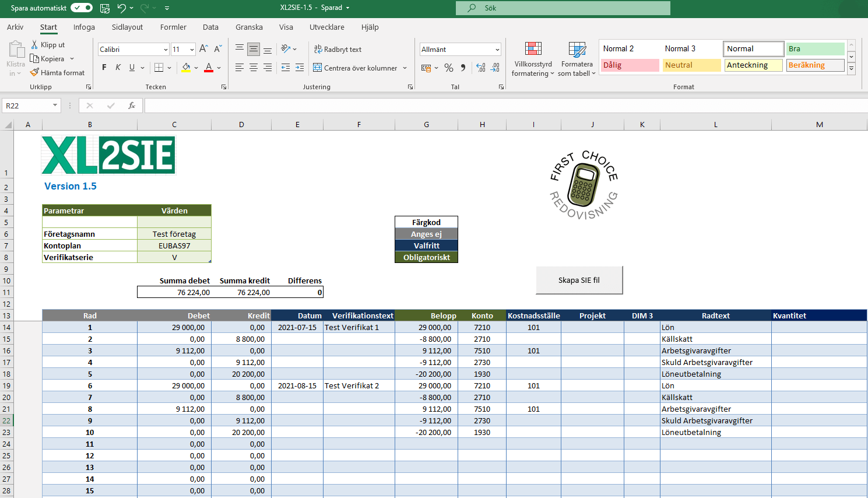The height and width of the screenshot is (498, 868).
Task: Switch to the Formler tab
Action: point(173,27)
